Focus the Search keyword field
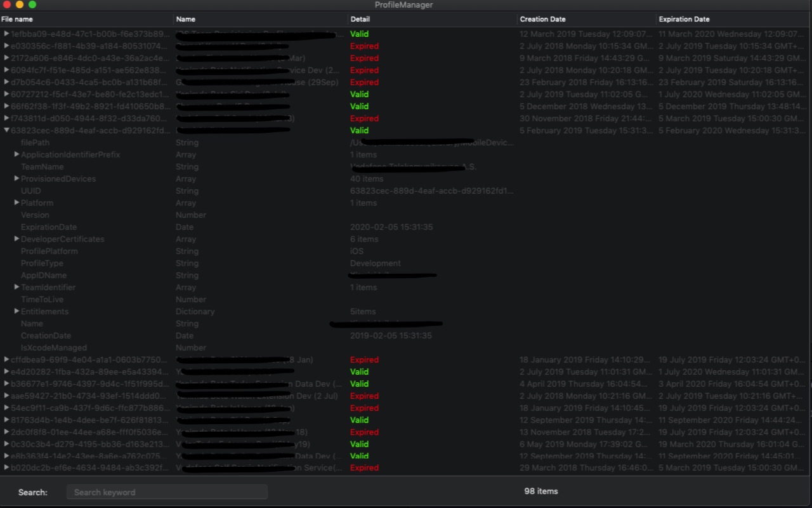This screenshot has height=508, width=812. click(x=167, y=492)
